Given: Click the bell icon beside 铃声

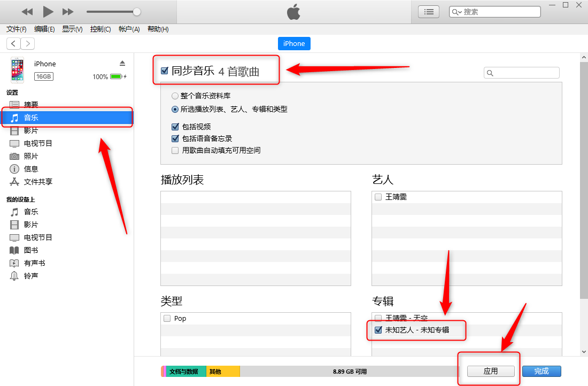Looking at the screenshot, I should tap(14, 276).
